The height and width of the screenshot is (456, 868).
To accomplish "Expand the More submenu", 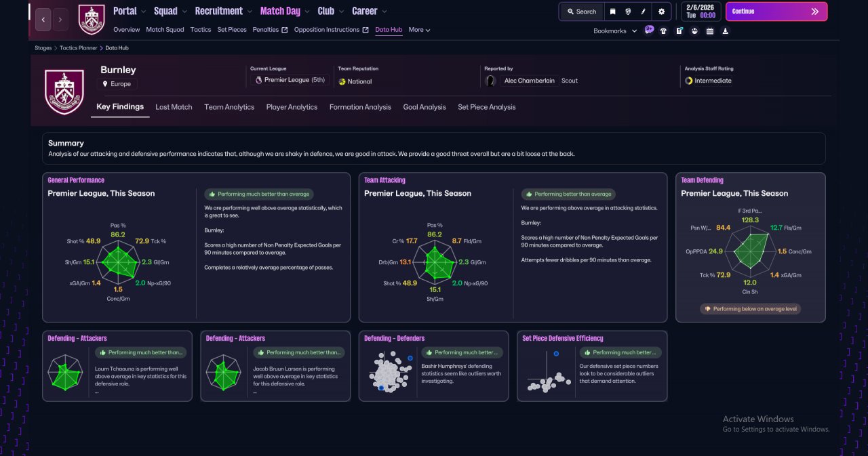I will tap(419, 30).
